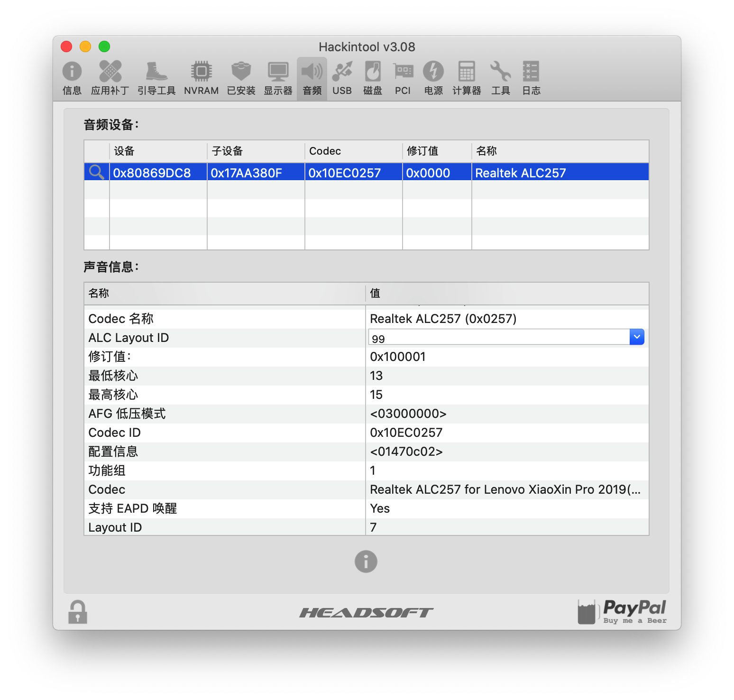Switch to the NVRAM section
The image size is (734, 700).
[x=202, y=79]
